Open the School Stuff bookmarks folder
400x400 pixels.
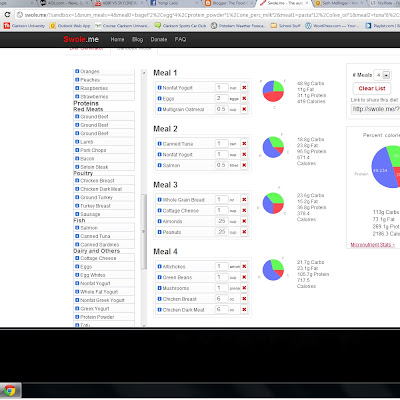point(285,26)
